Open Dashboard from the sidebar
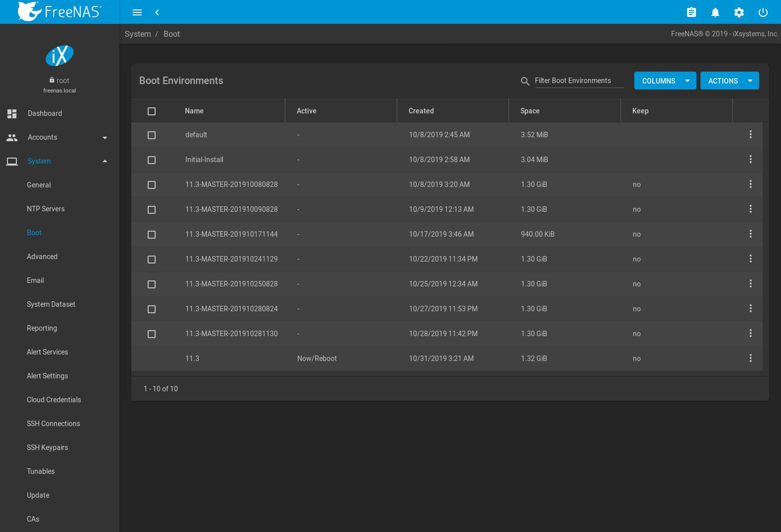The width and height of the screenshot is (781, 532). [45, 114]
